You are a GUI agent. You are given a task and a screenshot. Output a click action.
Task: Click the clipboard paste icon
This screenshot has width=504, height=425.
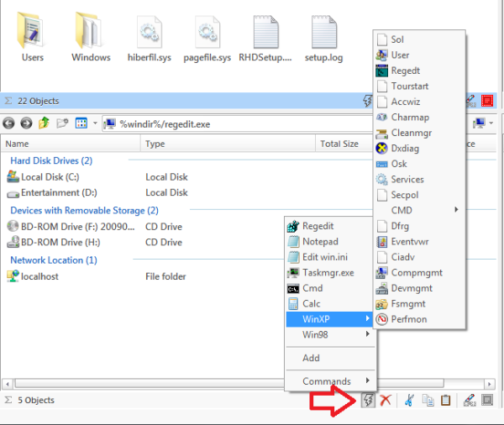pyautogui.click(x=445, y=401)
